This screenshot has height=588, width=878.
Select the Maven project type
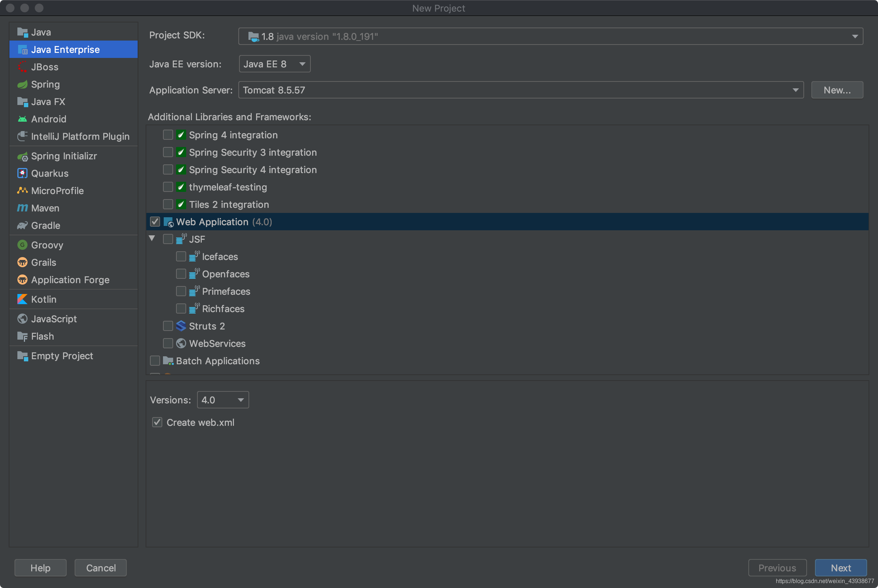coord(74,208)
